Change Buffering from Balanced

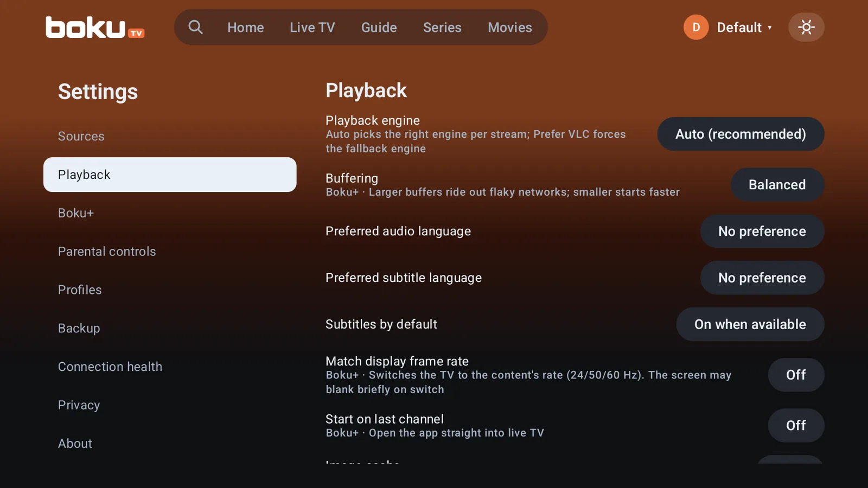tap(777, 185)
